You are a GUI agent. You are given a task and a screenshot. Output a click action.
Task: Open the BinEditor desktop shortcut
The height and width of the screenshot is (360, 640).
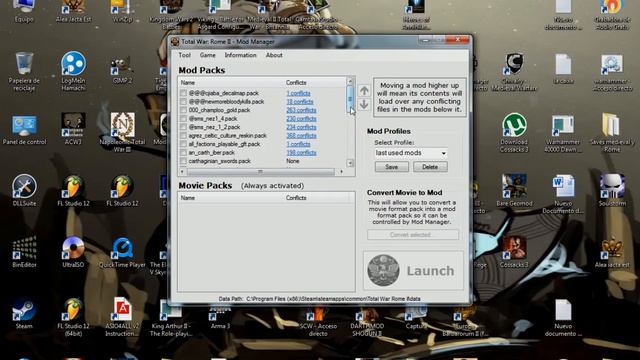pyautogui.click(x=24, y=252)
